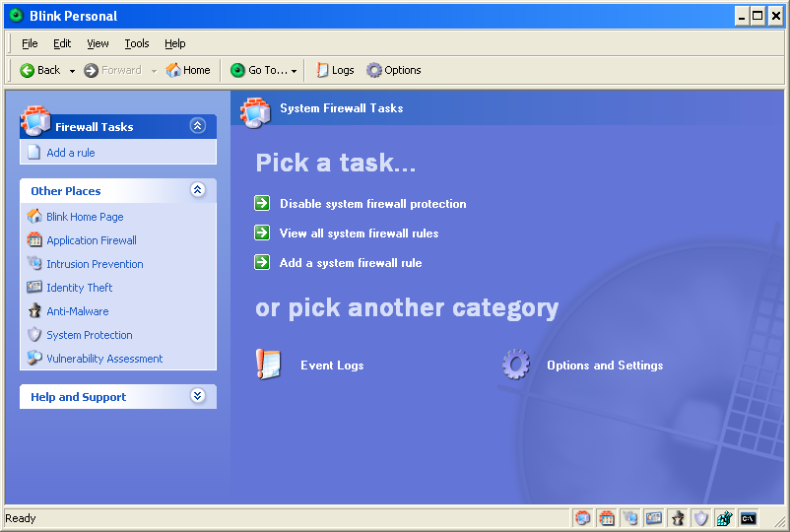
Task: Open the View menu
Action: 98,43
